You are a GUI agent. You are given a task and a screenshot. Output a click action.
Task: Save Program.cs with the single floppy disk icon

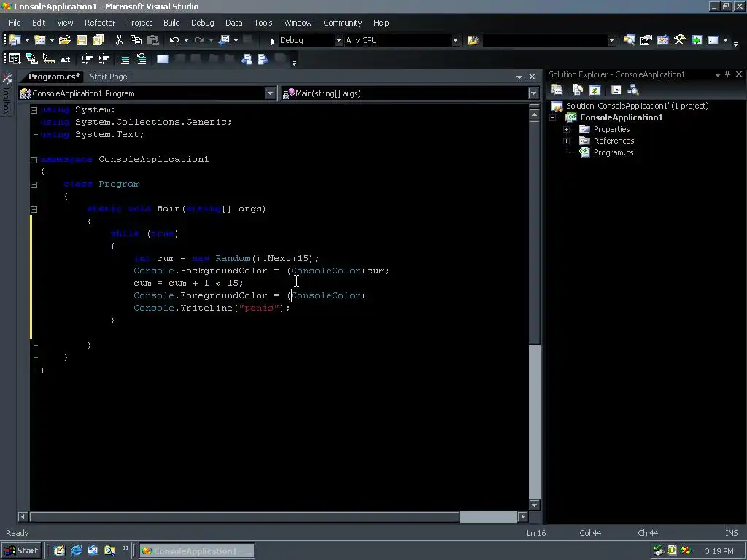pos(82,41)
